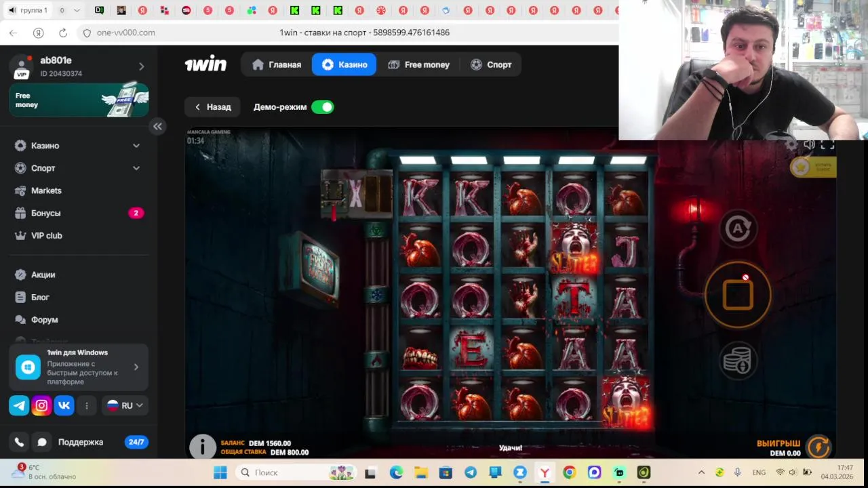Click the buy bonus star button
Screen dimensions: 868x488
pos(813,167)
